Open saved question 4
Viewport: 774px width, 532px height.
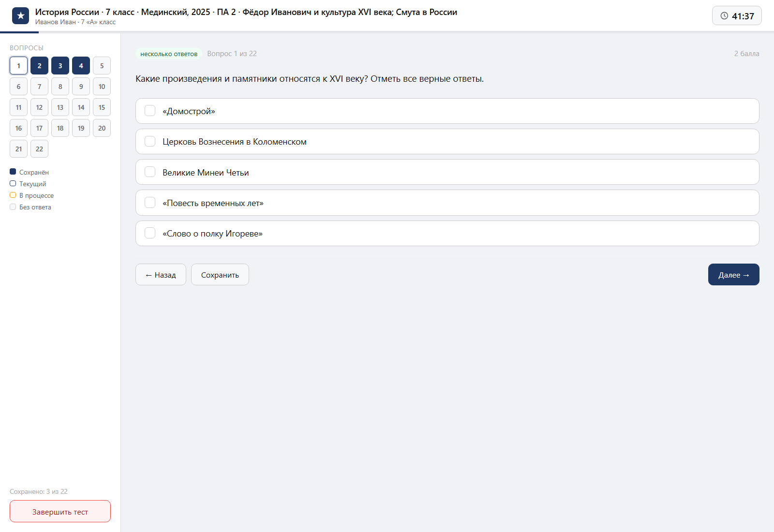click(81, 66)
